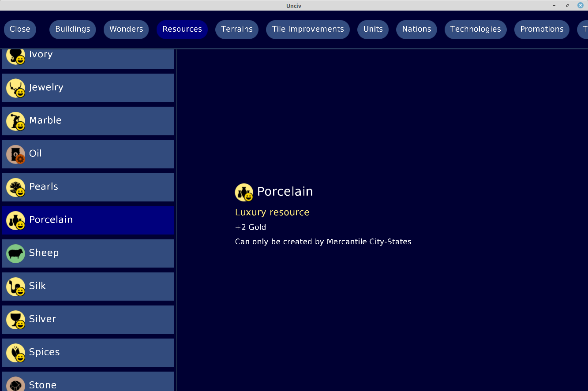Select the Resources category tab
588x391 pixels.
182,30
